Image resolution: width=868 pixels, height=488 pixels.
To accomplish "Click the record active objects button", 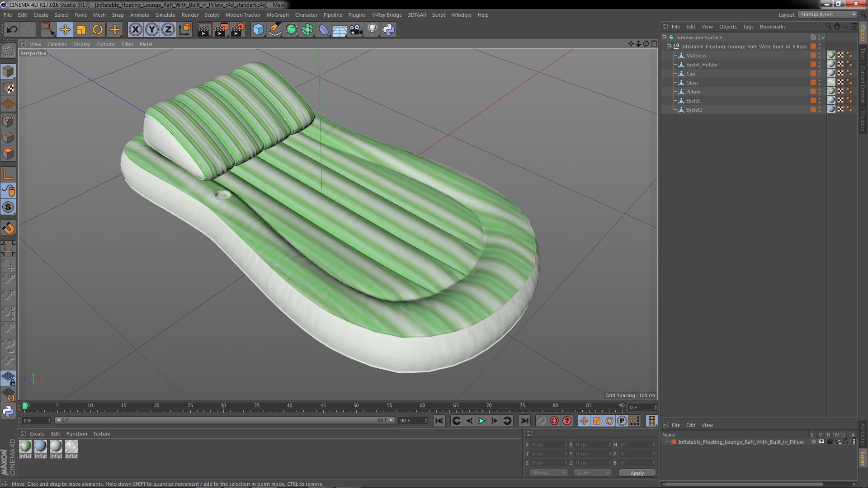I will pyautogui.click(x=542, y=421).
